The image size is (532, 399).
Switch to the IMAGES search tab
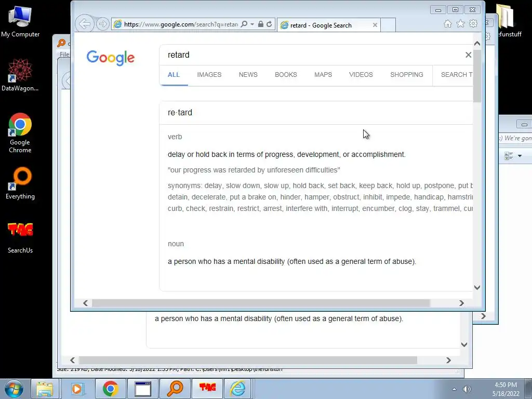tap(209, 75)
